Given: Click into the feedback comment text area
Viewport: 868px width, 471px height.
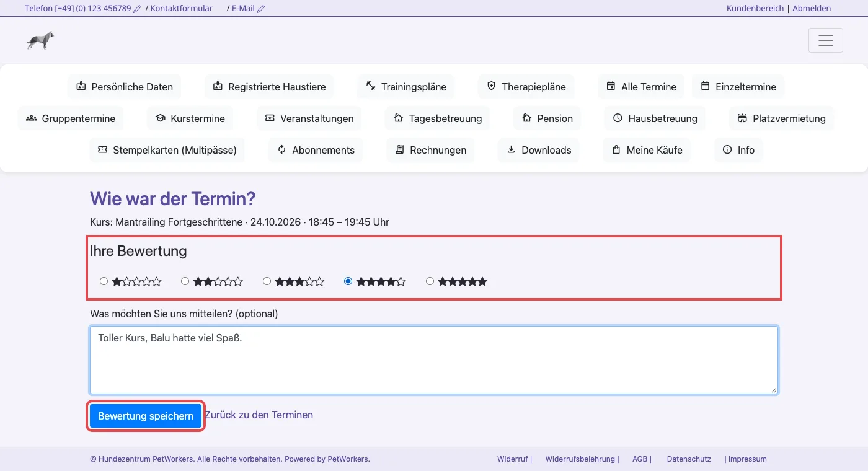Looking at the screenshot, I should [x=434, y=360].
